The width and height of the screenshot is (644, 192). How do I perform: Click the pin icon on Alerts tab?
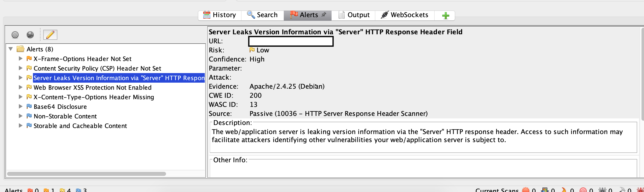point(324,15)
